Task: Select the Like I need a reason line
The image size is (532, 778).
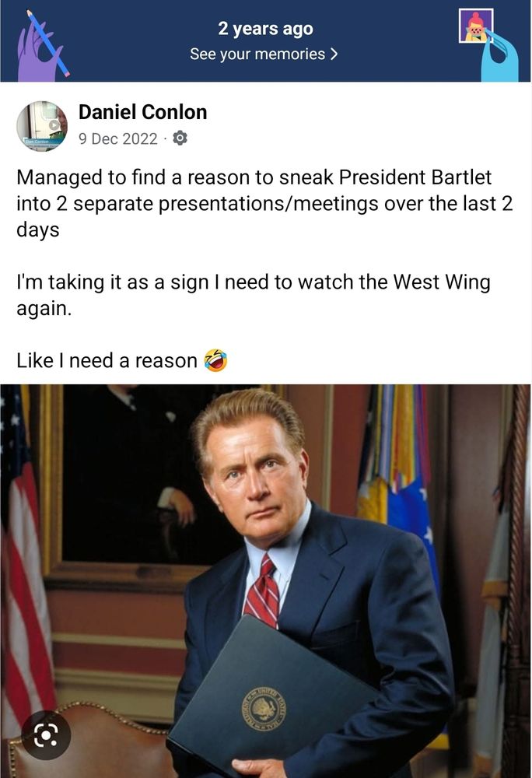Action: coord(122,360)
